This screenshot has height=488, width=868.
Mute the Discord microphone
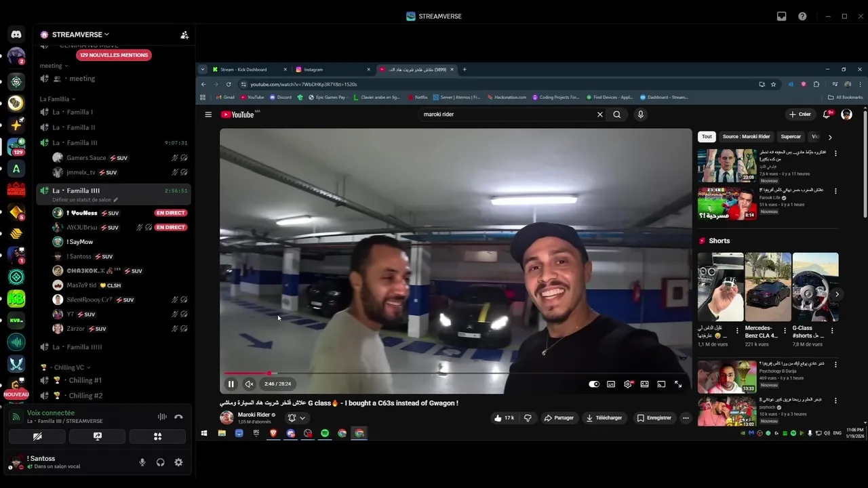click(x=142, y=462)
